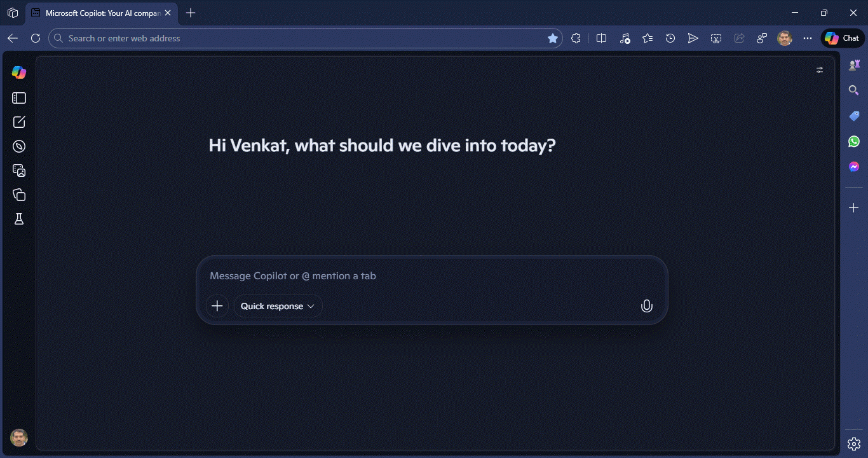Start a new chat with the compose icon
Viewport: 868px width, 458px height.
click(x=19, y=122)
